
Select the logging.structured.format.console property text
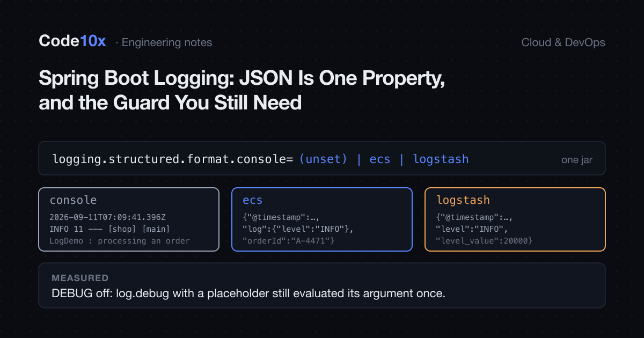[x=172, y=159]
